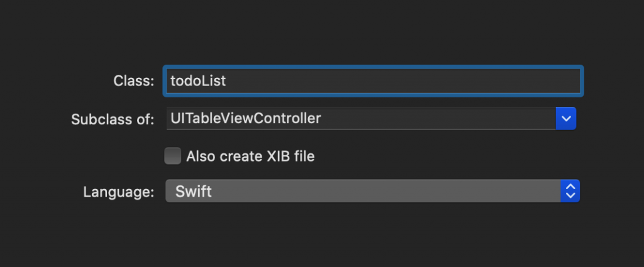This screenshot has width=644, height=267.
Task: Click the Class name text field
Action: (373, 81)
